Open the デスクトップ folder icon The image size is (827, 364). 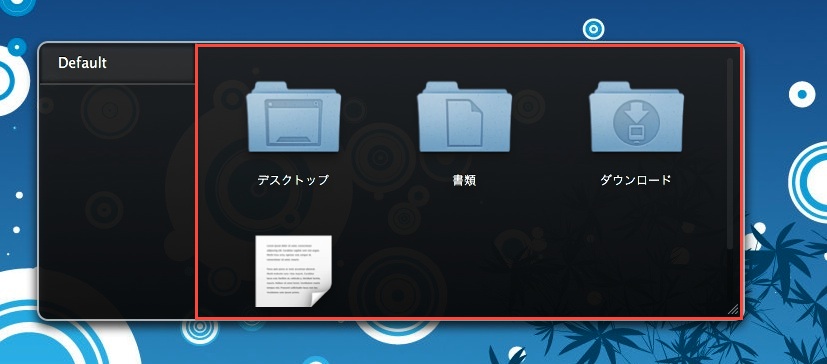(293, 117)
